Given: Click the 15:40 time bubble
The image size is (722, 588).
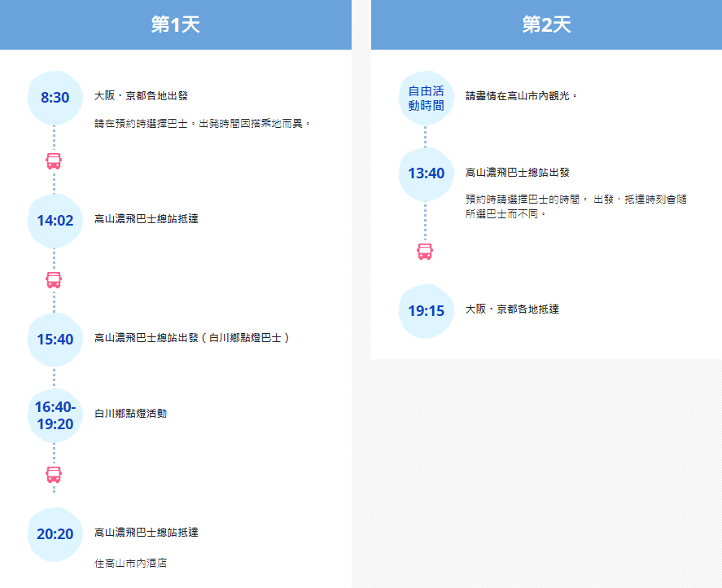Looking at the screenshot, I should (55, 340).
